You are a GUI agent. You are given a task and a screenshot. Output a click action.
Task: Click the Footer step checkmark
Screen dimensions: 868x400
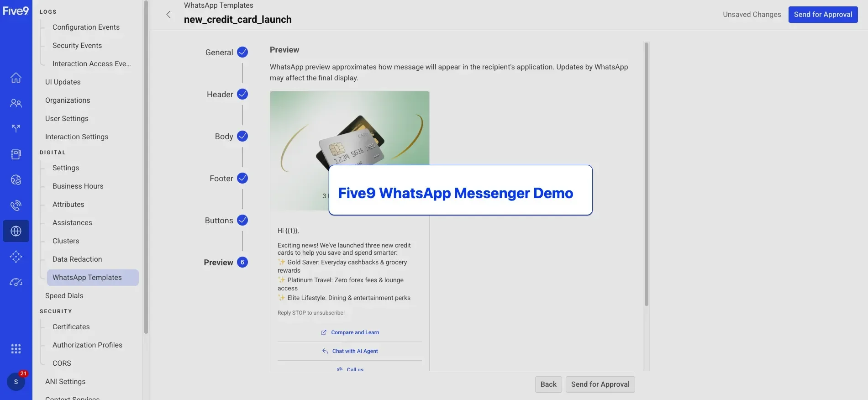(x=242, y=178)
